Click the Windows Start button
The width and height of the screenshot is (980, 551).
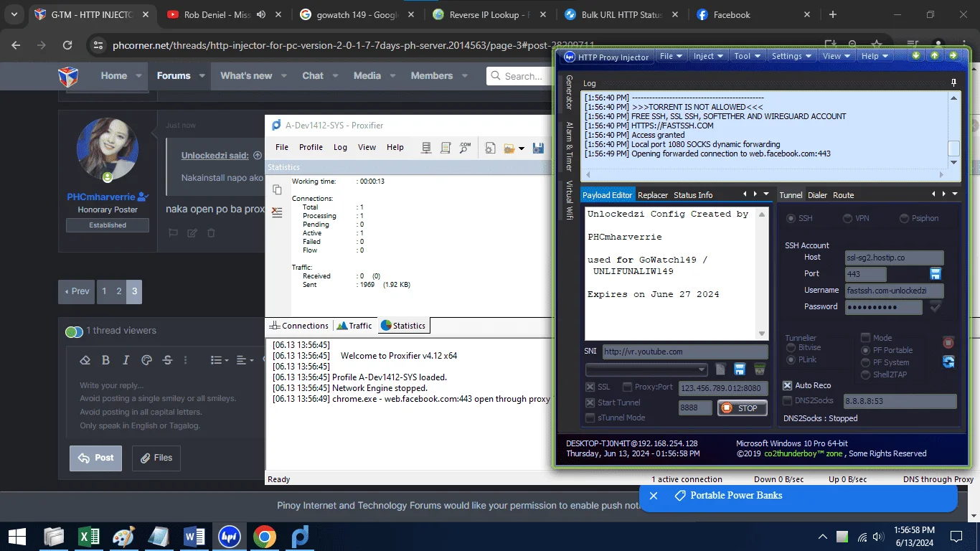[17, 537]
